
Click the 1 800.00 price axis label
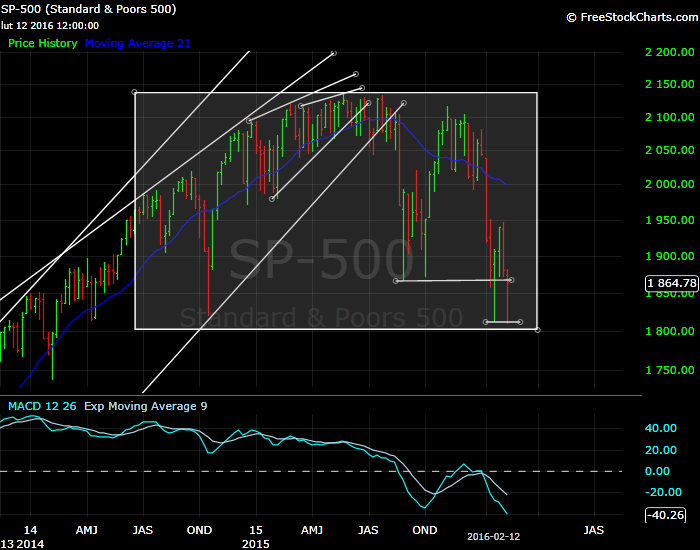(x=670, y=331)
